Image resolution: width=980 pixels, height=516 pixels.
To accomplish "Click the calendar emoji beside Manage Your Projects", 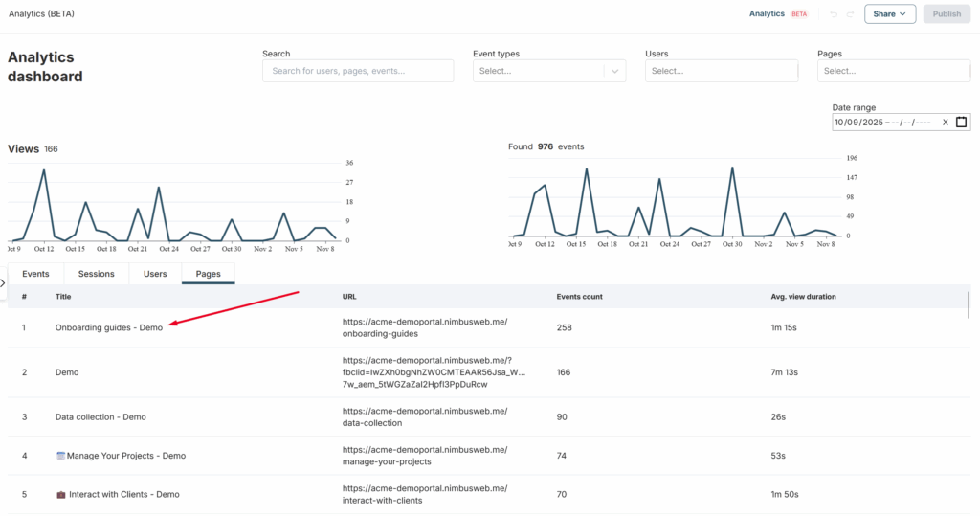I will 61,456.
